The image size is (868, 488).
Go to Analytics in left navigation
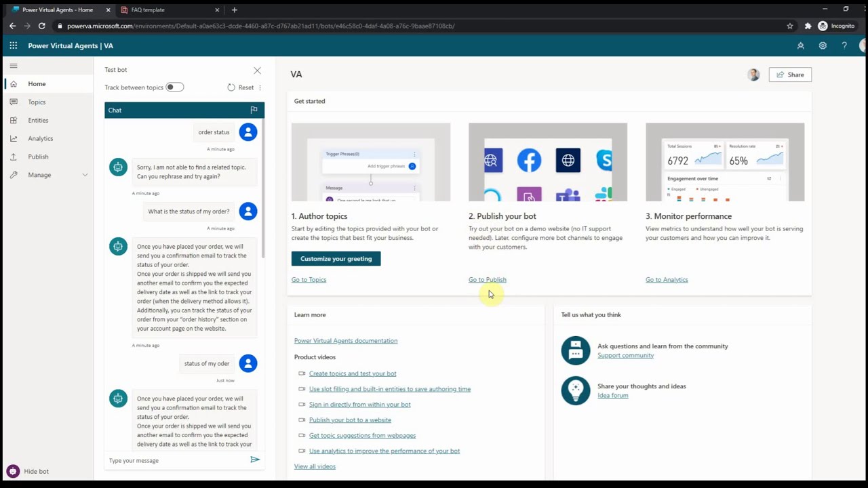tap(40, 138)
